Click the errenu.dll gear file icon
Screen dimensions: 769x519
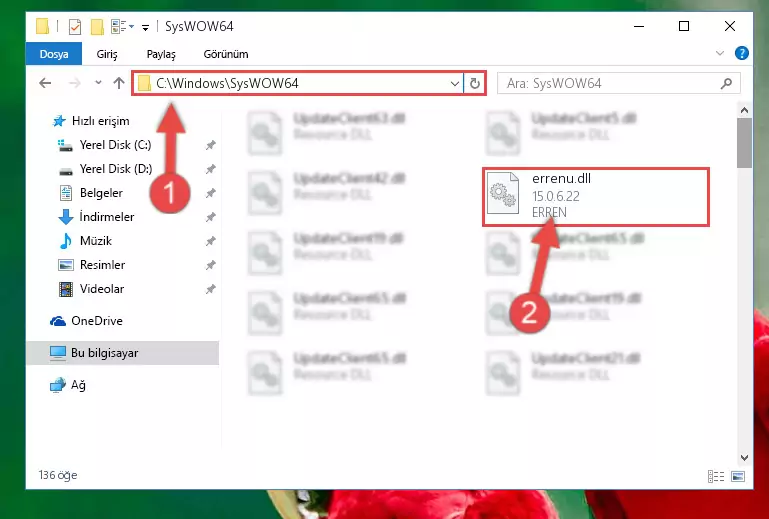point(503,193)
